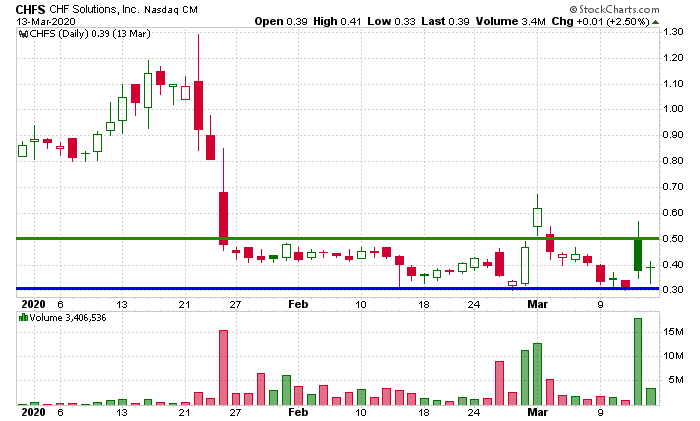Click the candlestick icon beside CHFS (Daily)
Image resolution: width=700 pixels, height=421 pixels.
pos(24,34)
